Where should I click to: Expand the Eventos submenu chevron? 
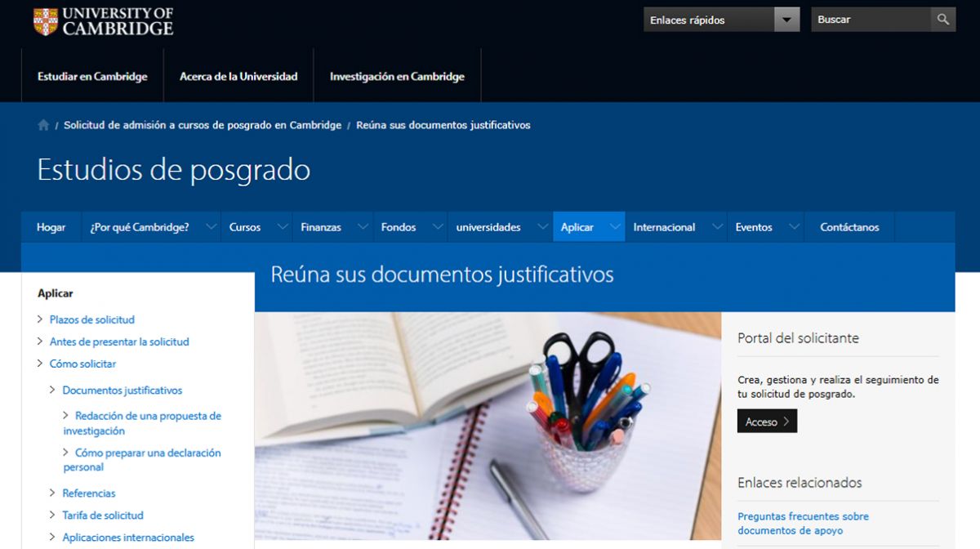click(793, 227)
